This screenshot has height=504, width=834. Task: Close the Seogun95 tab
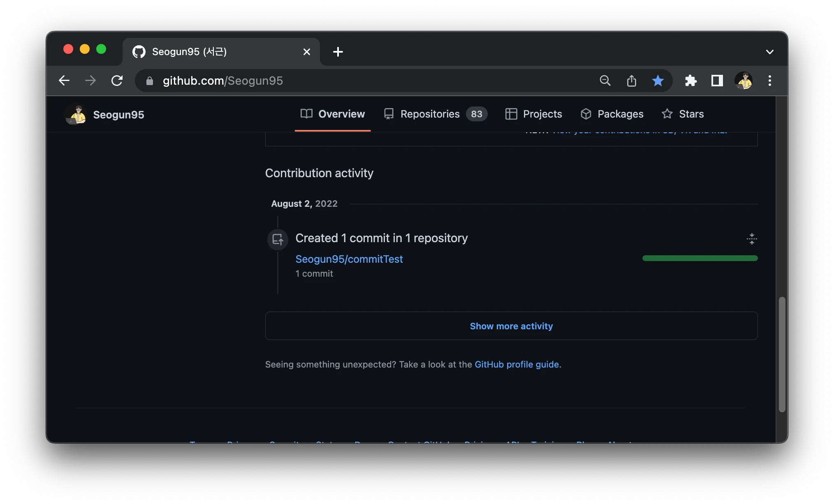(x=307, y=52)
